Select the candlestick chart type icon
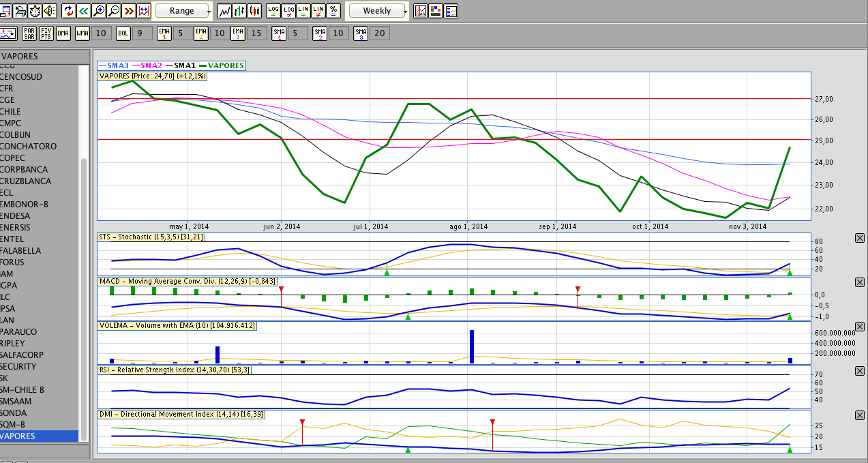The width and height of the screenshot is (868, 463). coord(255,11)
